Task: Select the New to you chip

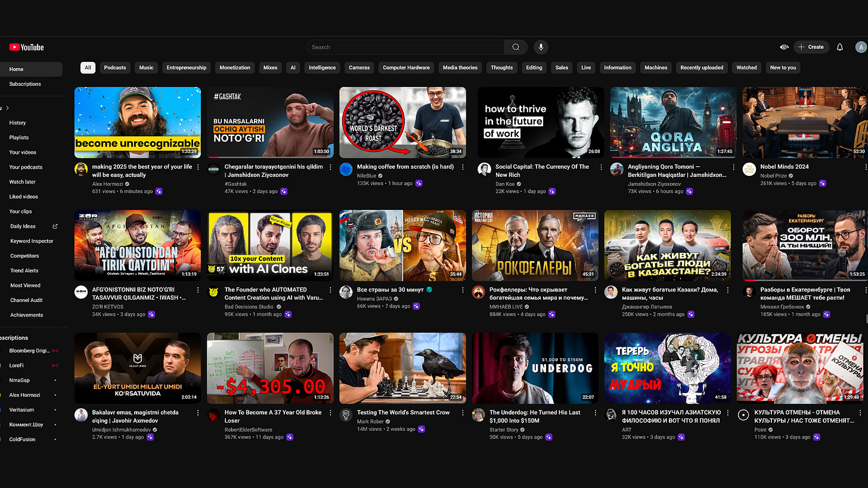Action: [783, 68]
